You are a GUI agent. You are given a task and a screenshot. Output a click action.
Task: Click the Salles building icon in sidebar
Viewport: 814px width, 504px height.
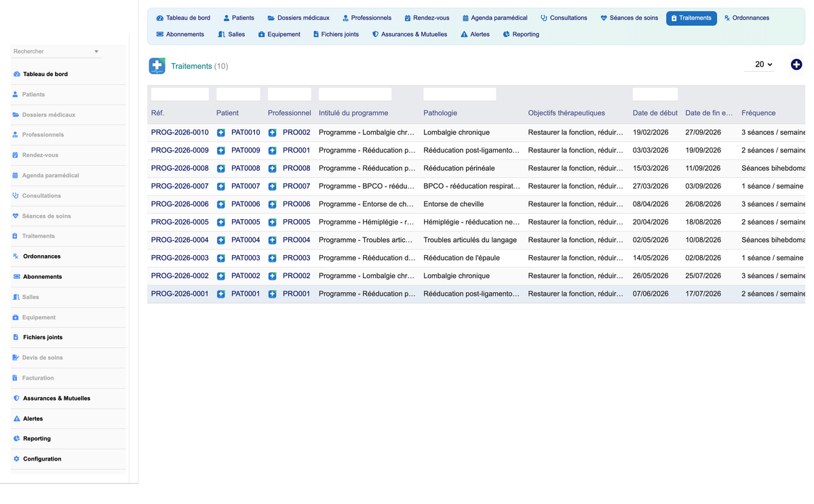[16, 297]
